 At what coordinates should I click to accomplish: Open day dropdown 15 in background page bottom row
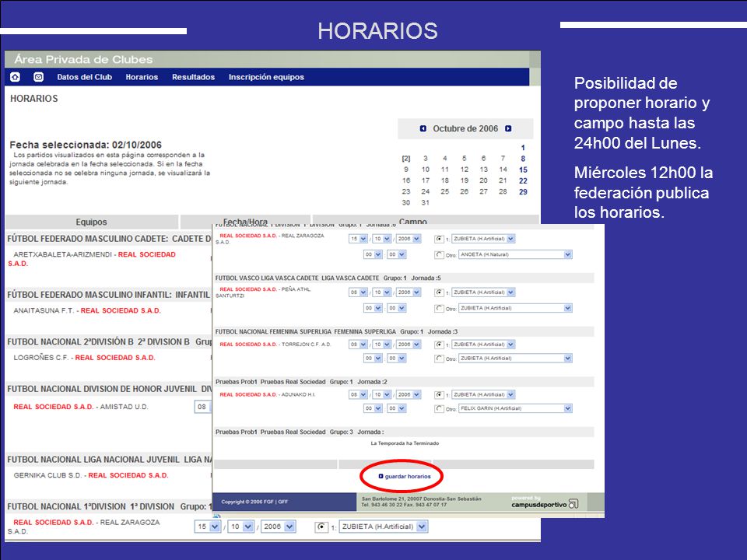(x=207, y=527)
